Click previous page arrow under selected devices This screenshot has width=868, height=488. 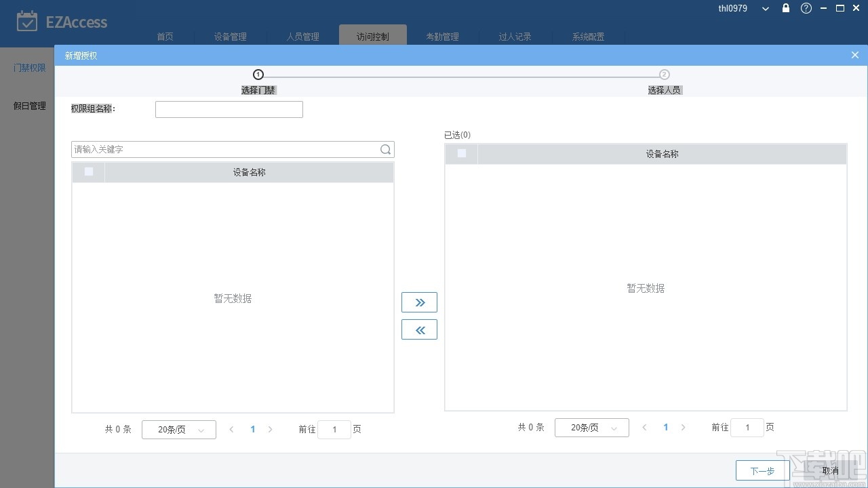click(644, 427)
